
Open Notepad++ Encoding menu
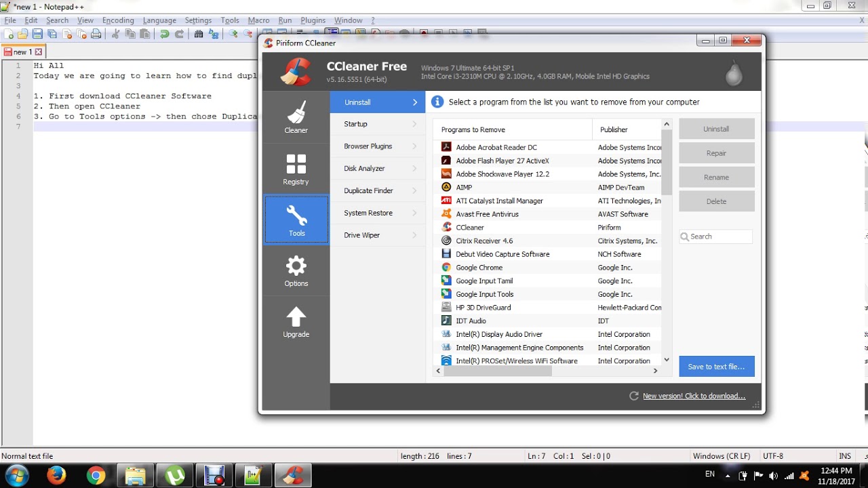[x=118, y=20]
